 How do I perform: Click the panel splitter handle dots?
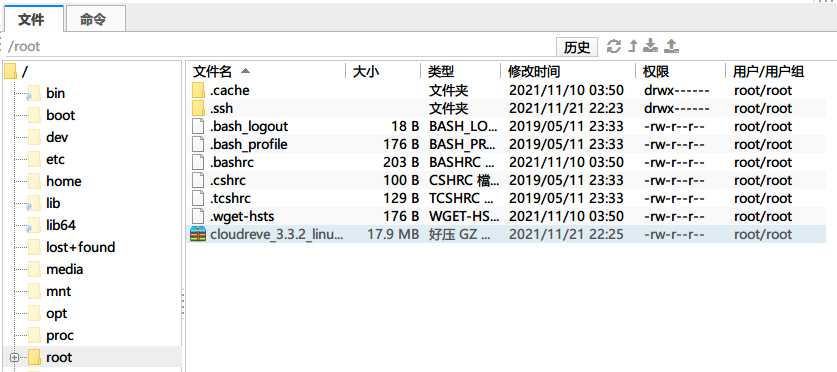tap(183, 303)
